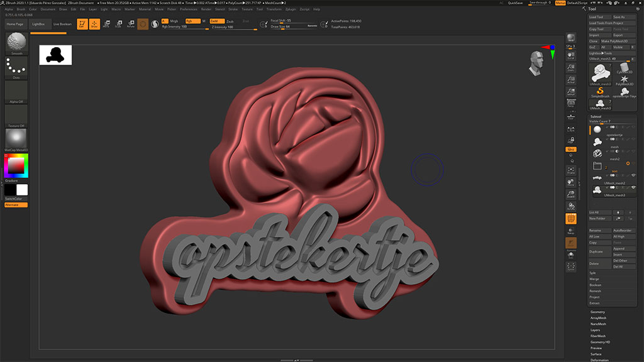Open the Preferences menu
644x362 pixels.
[x=189, y=9]
